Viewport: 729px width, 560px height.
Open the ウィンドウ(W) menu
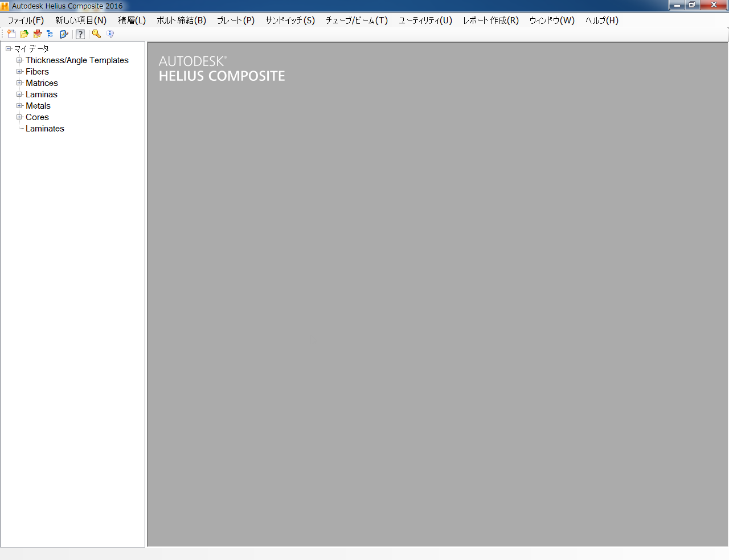pyautogui.click(x=552, y=20)
